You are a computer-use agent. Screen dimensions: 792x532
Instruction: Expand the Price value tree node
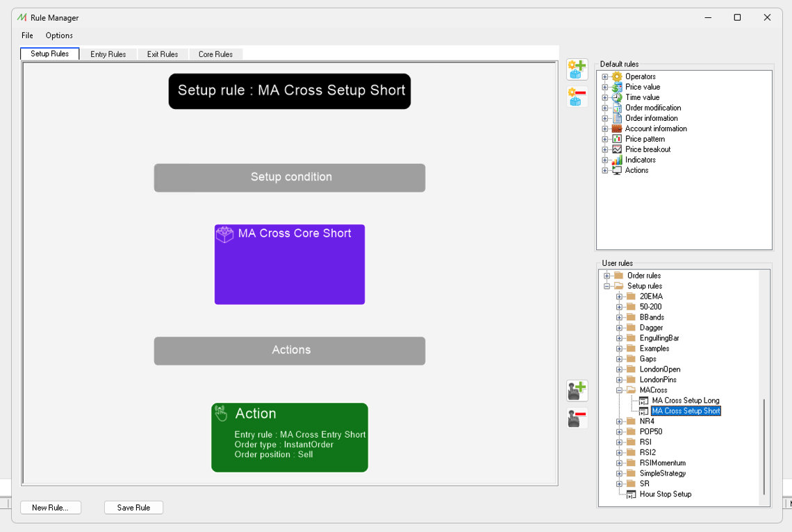(x=605, y=87)
